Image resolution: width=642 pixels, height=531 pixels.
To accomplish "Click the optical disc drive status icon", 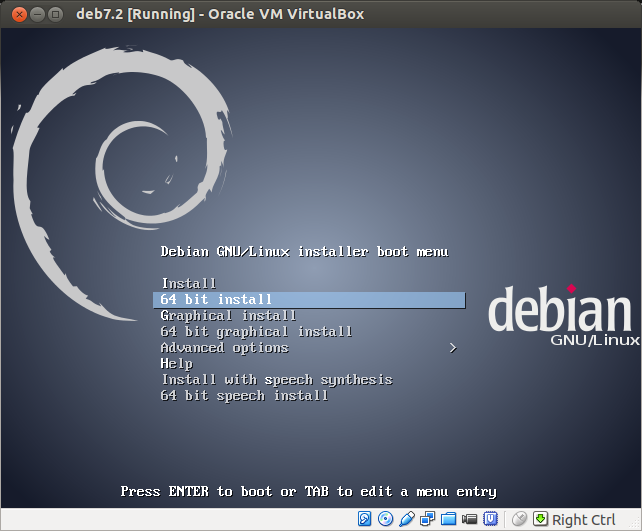I will 385,519.
